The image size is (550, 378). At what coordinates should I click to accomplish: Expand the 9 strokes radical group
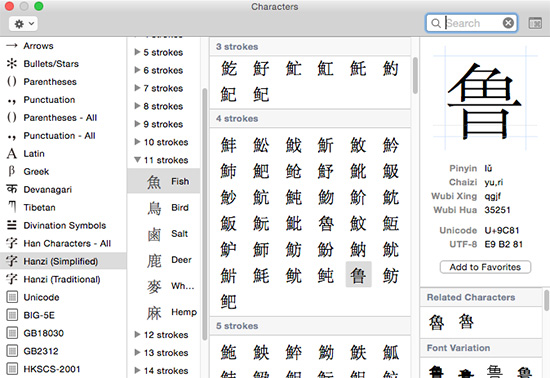coord(137,124)
